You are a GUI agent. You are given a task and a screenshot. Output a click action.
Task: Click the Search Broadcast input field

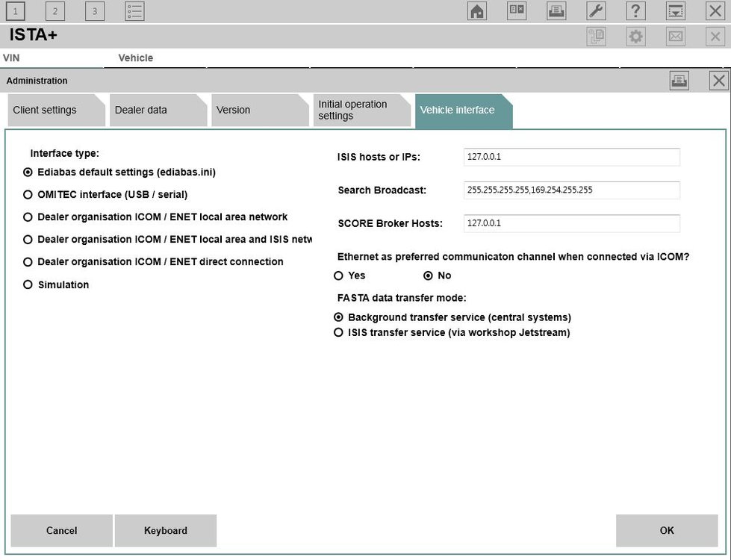coord(571,190)
